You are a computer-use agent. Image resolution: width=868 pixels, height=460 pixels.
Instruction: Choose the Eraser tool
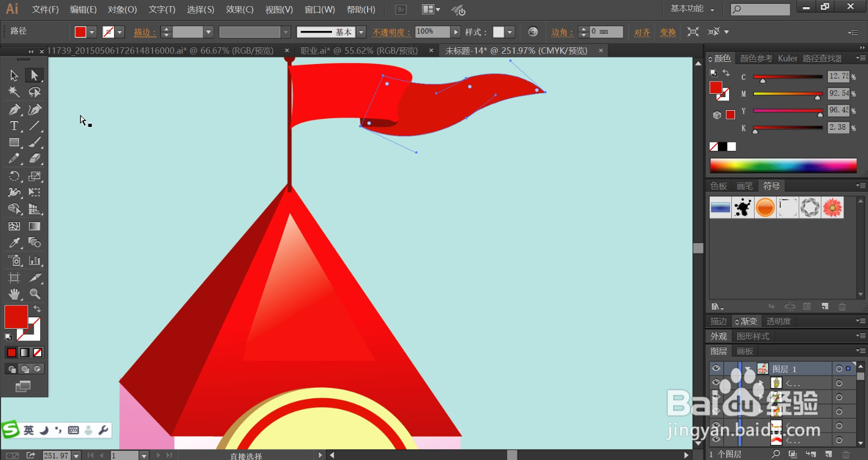[35, 158]
